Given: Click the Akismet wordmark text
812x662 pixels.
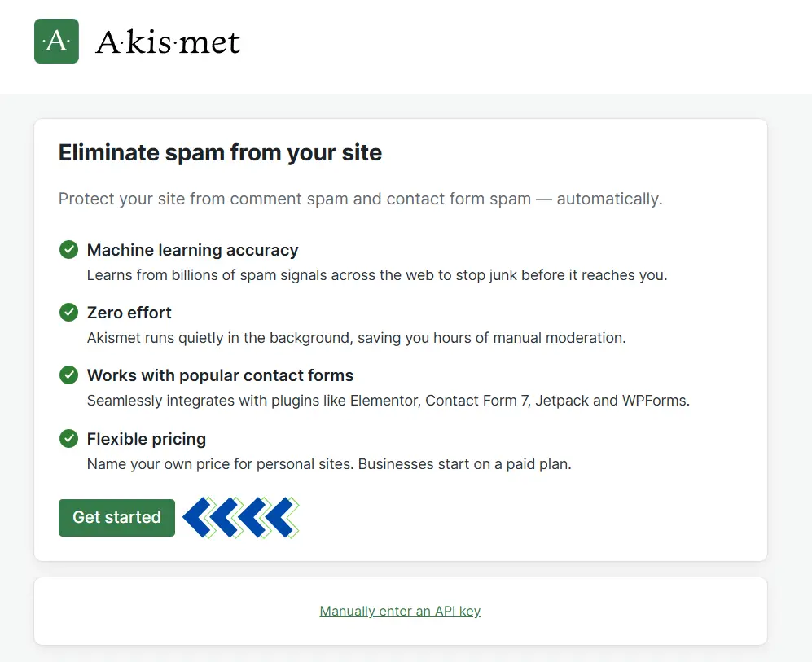Looking at the screenshot, I should (x=168, y=42).
